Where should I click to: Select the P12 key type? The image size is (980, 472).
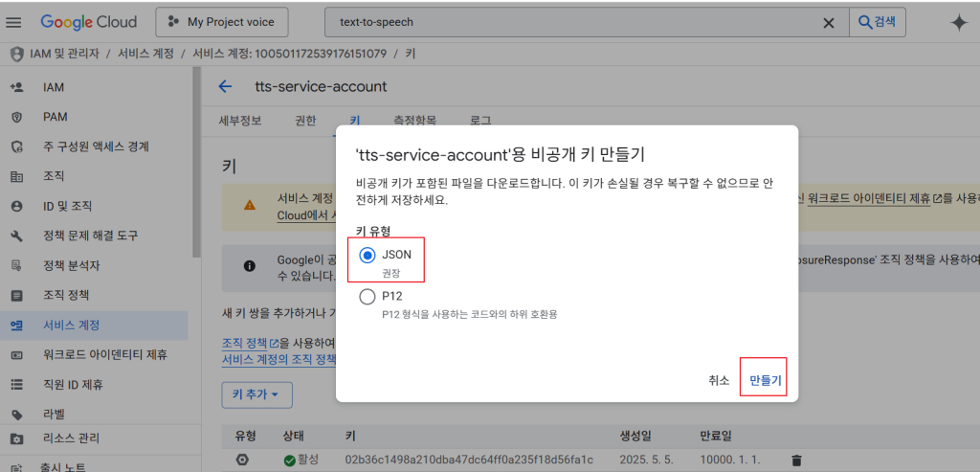367,297
